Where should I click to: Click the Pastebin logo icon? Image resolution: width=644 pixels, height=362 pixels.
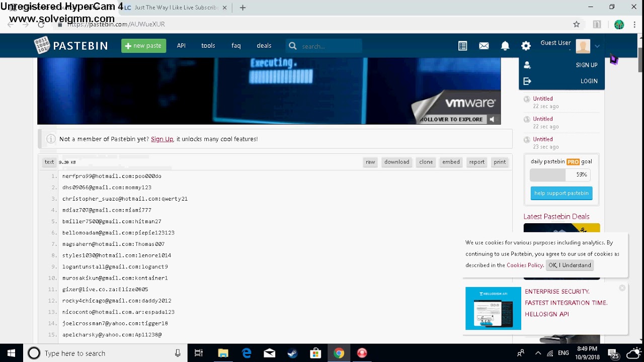tap(42, 46)
